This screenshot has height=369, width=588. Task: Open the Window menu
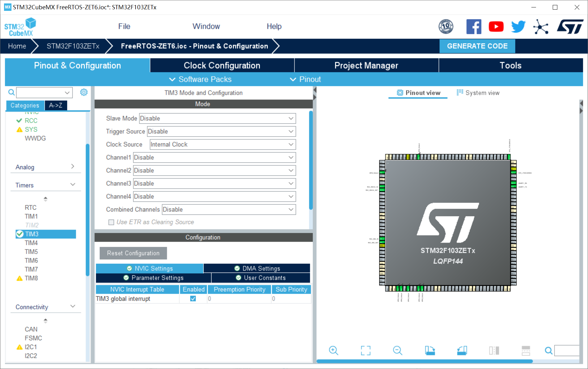click(206, 26)
